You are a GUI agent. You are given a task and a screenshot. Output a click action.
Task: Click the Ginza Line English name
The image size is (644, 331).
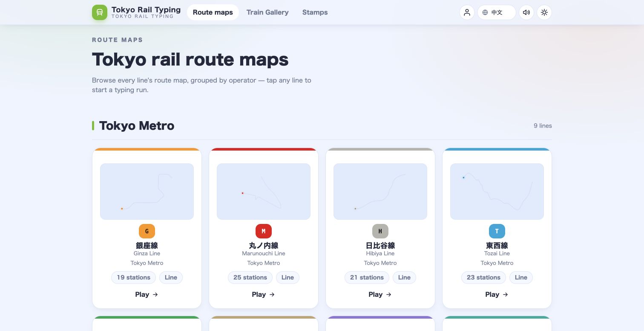pyautogui.click(x=147, y=253)
